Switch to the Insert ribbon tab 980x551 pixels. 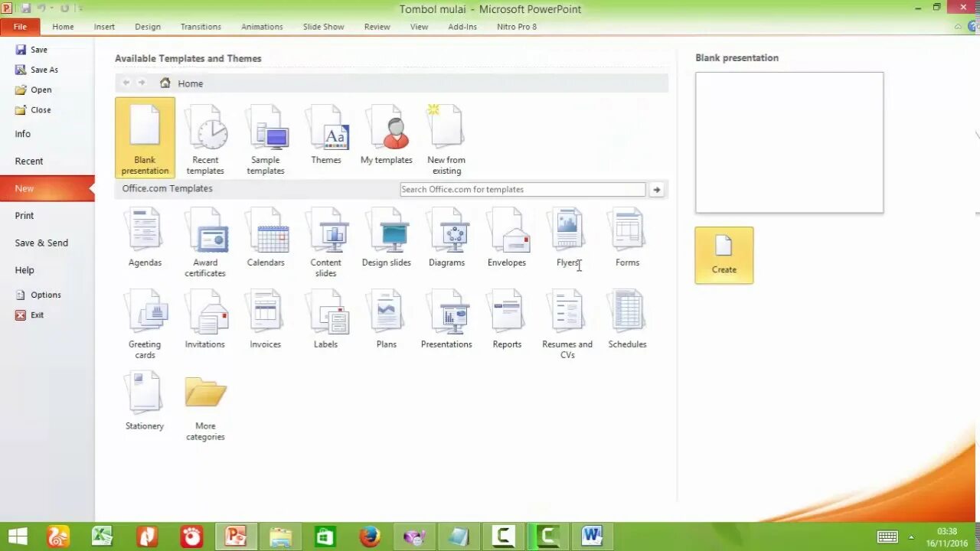click(104, 27)
